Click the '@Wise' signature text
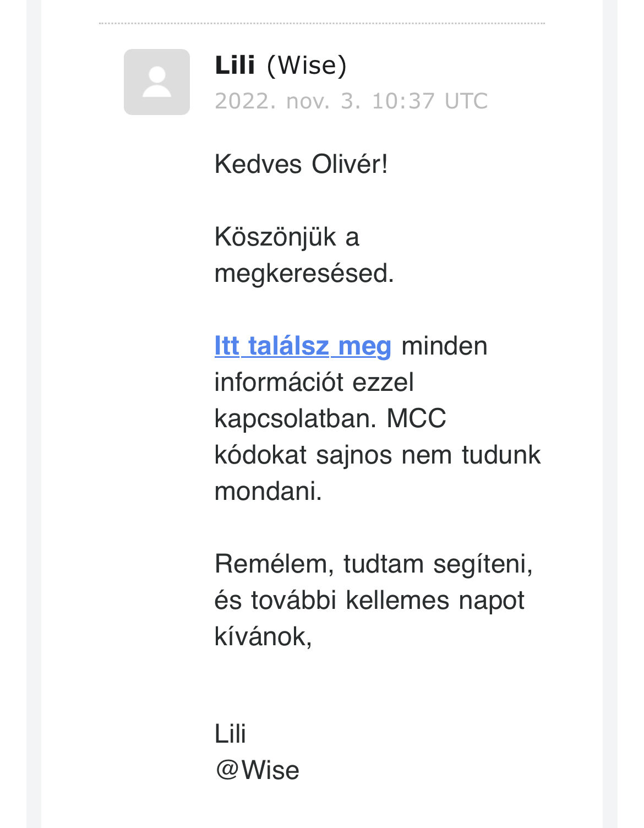 coord(257,770)
